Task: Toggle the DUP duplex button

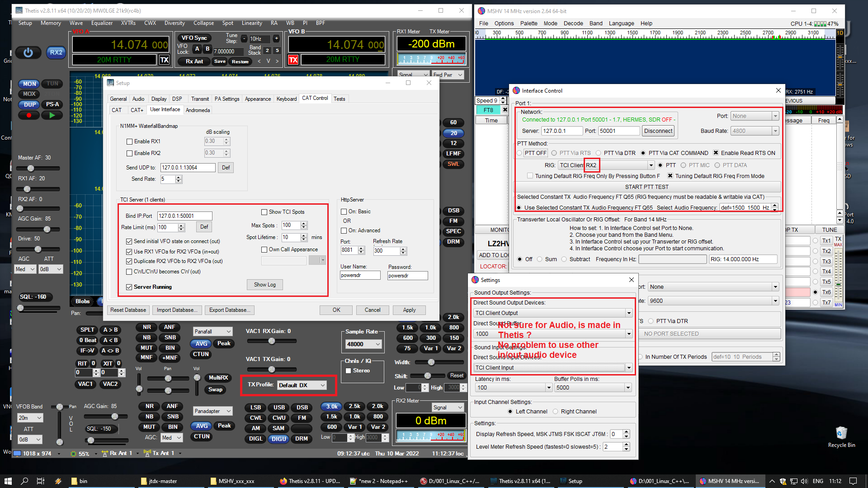Action: click(x=29, y=104)
